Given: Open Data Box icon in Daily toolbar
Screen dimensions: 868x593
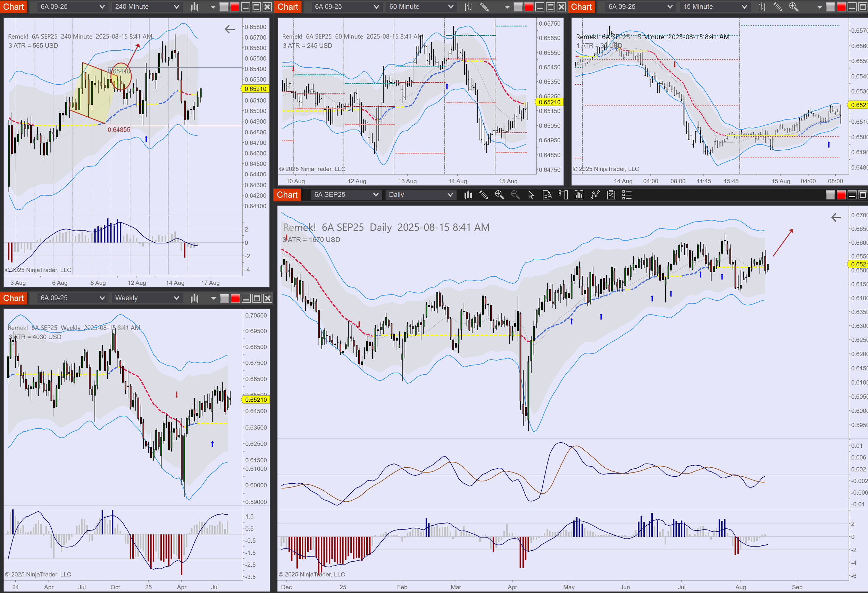Looking at the screenshot, I should 547,194.
